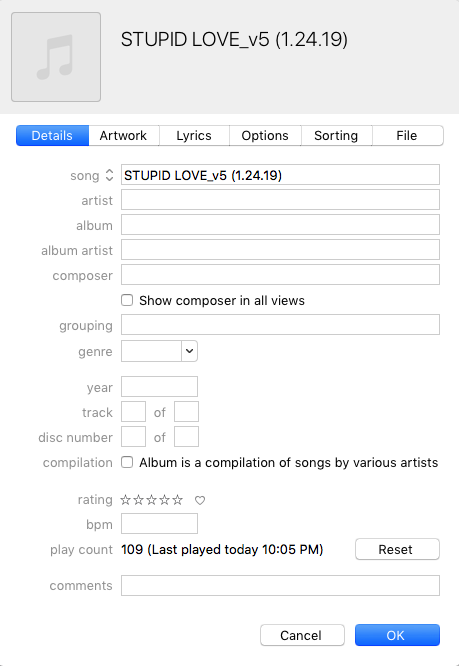Set rating to four stars
Viewport: 459px width, 666px height.
click(x=165, y=500)
